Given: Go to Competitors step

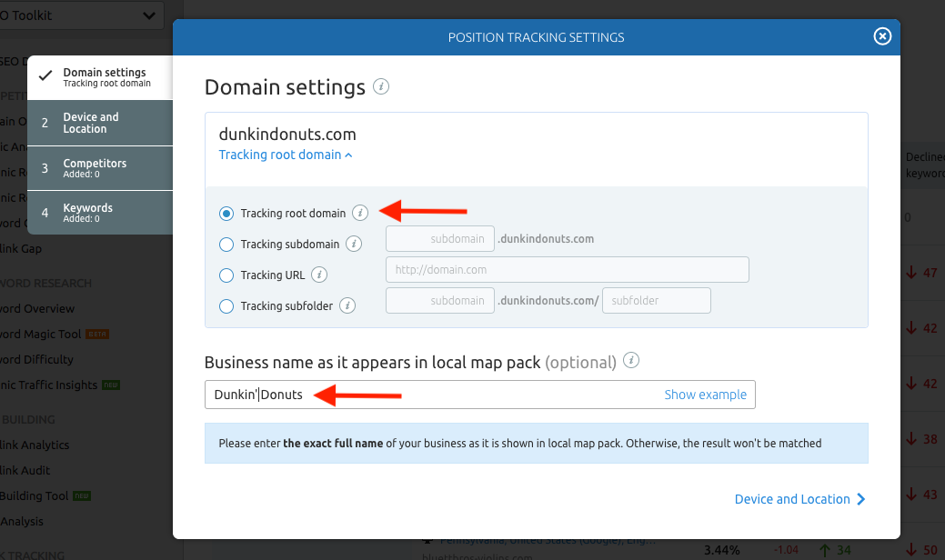Looking at the screenshot, I should click(100, 168).
